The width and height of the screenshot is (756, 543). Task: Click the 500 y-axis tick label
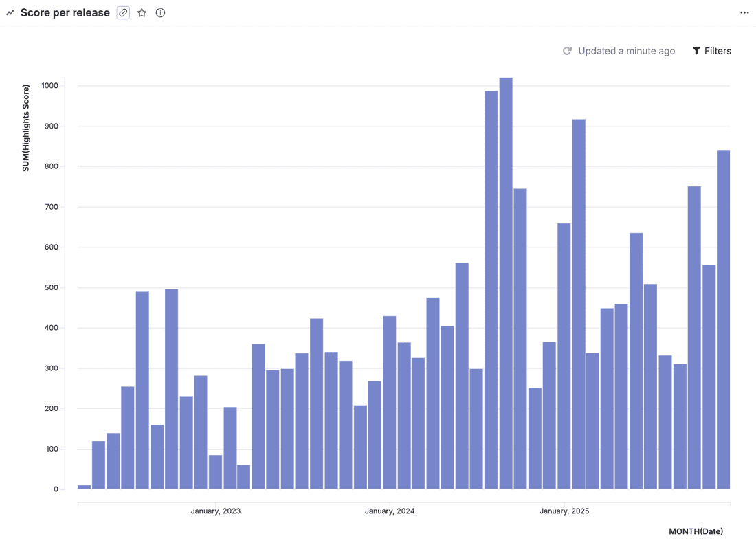tap(52, 287)
